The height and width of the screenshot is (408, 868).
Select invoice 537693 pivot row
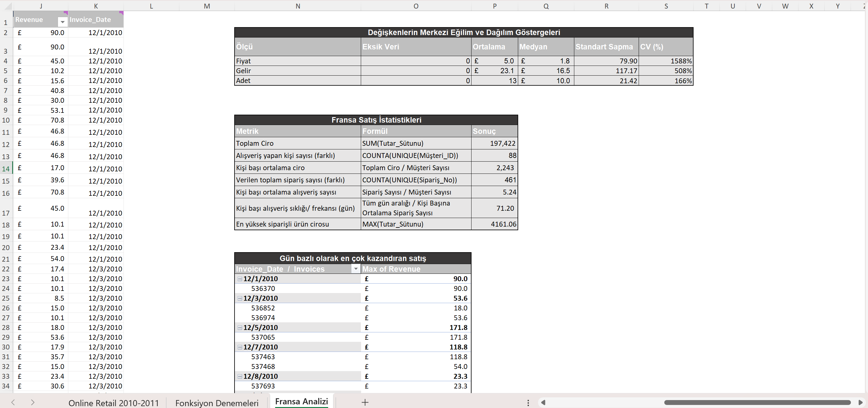353,386
